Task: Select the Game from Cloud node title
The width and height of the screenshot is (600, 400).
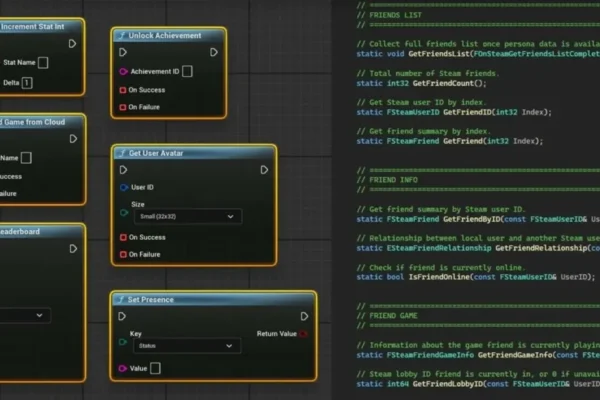Action: tap(33, 122)
